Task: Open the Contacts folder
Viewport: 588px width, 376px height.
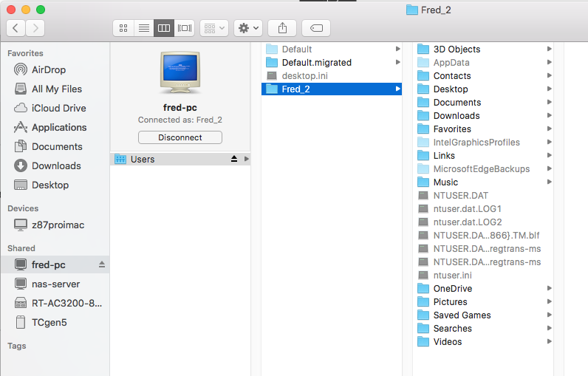Action: 483,76
